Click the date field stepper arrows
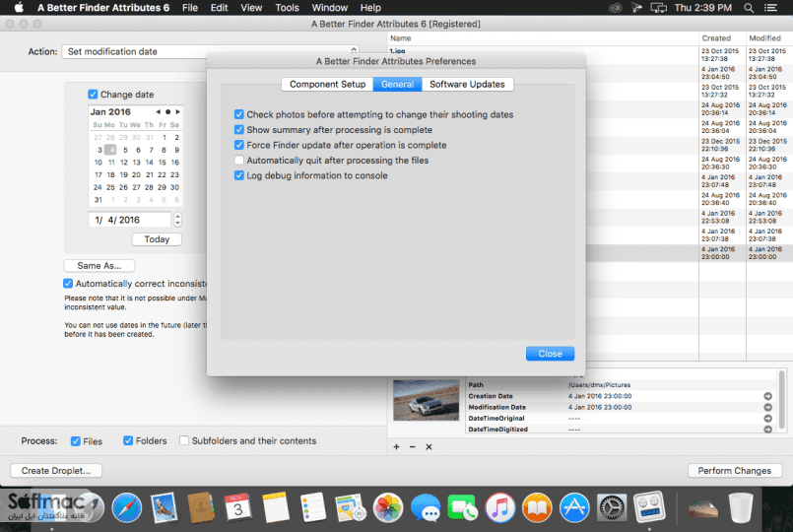This screenshot has height=532, width=793. 177,220
